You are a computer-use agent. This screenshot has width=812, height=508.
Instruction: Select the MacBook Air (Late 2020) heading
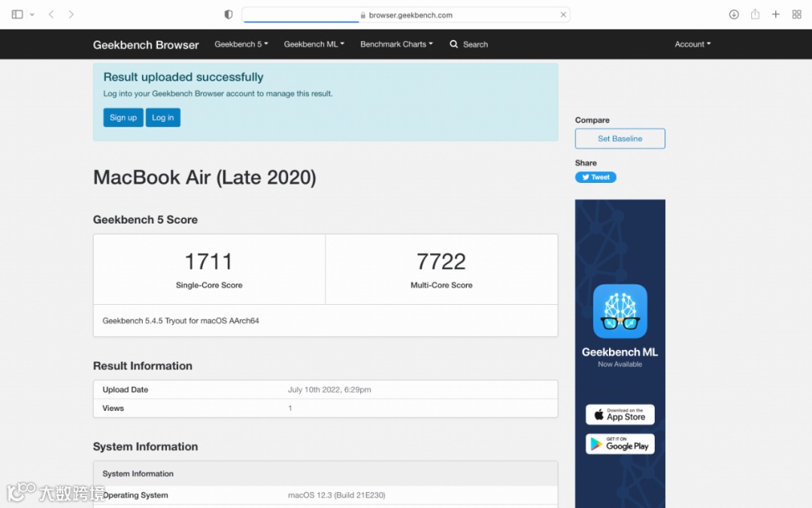pos(205,178)
